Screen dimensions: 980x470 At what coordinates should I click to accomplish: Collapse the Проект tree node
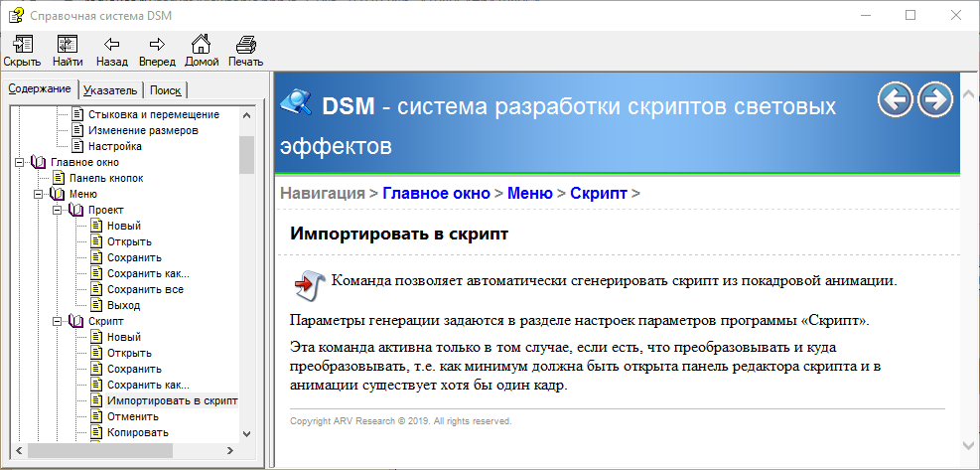pos(58,210)
